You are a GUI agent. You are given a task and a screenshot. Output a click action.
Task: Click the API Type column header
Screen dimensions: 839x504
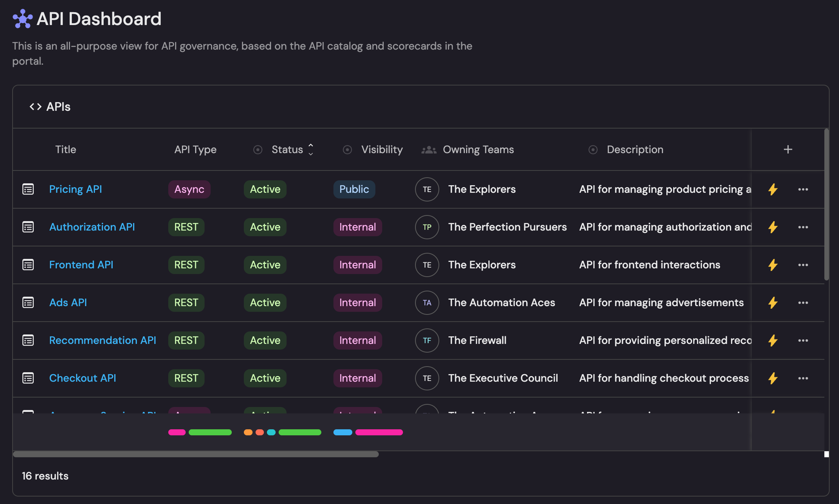click(x=195, y=149)
